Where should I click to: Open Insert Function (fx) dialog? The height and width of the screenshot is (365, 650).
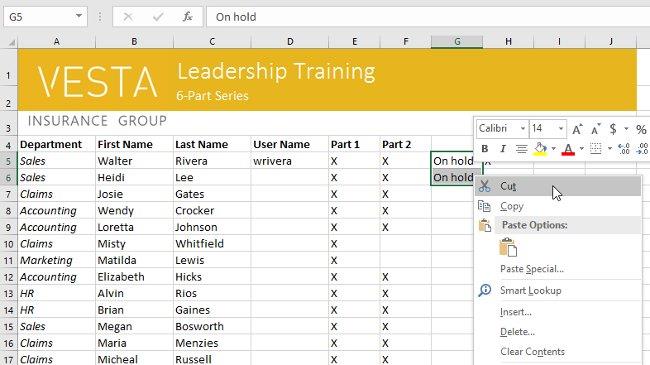pyautogui.click(x=187, y=17)
